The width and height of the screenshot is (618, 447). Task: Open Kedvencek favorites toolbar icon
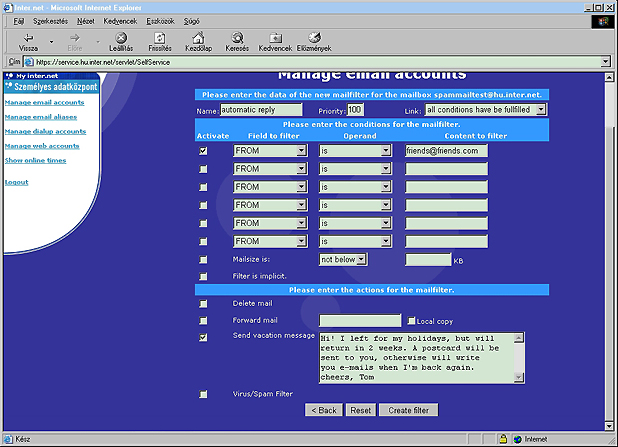(275, 37)
